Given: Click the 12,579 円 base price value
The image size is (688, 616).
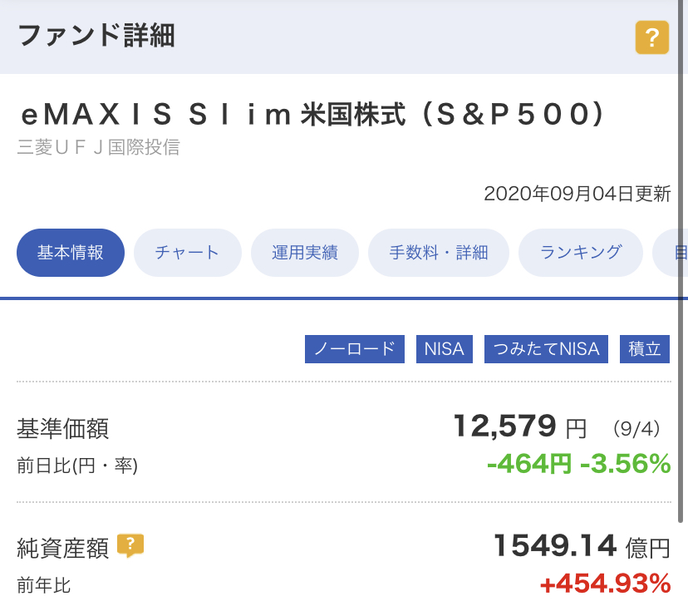Looking at the screenshot, I should [519, 426].
